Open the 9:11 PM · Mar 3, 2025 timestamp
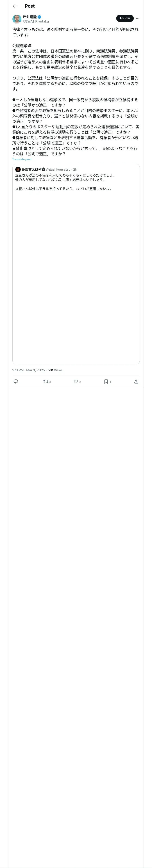 (28, 370)
